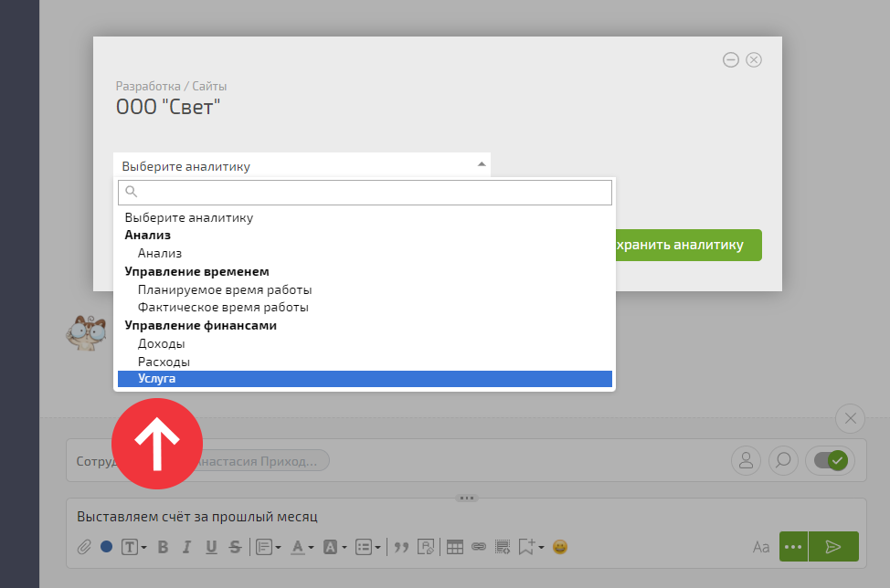Viewport: 890px width, 588px height.
Task: Open the text style T dropdown
Action: [134, 547]
